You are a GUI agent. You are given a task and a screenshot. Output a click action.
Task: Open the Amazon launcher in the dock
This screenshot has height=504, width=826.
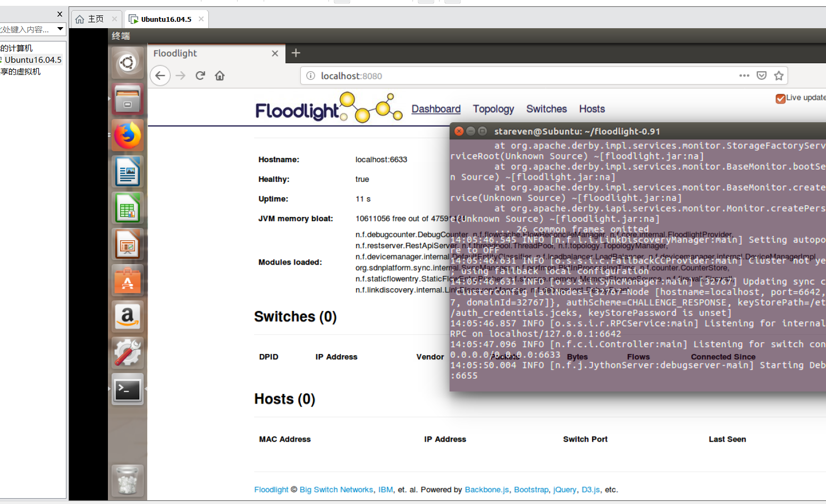click(x=128, y=316)
